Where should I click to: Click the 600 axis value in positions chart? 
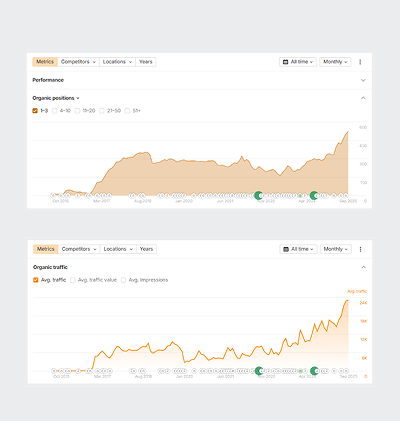(363, 128)
